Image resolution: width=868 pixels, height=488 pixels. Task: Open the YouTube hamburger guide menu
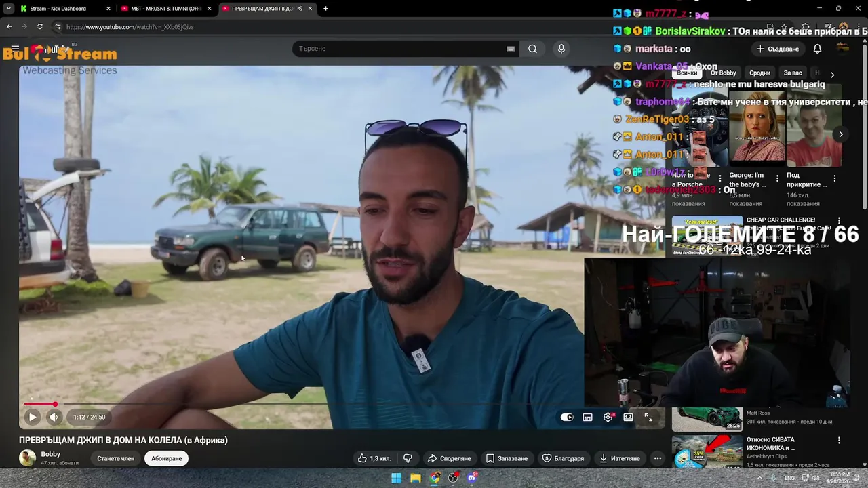tap(15, 49)
